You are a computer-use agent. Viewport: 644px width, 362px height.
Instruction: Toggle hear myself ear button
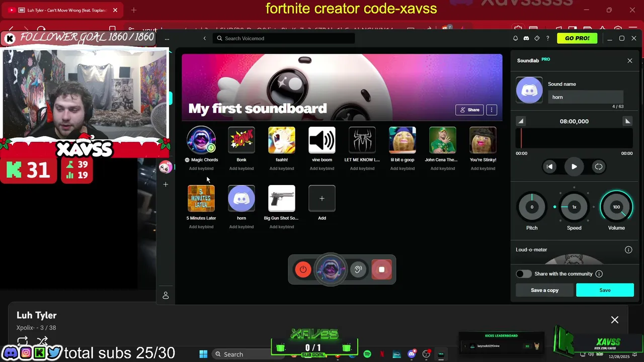(x=358, y=269)
